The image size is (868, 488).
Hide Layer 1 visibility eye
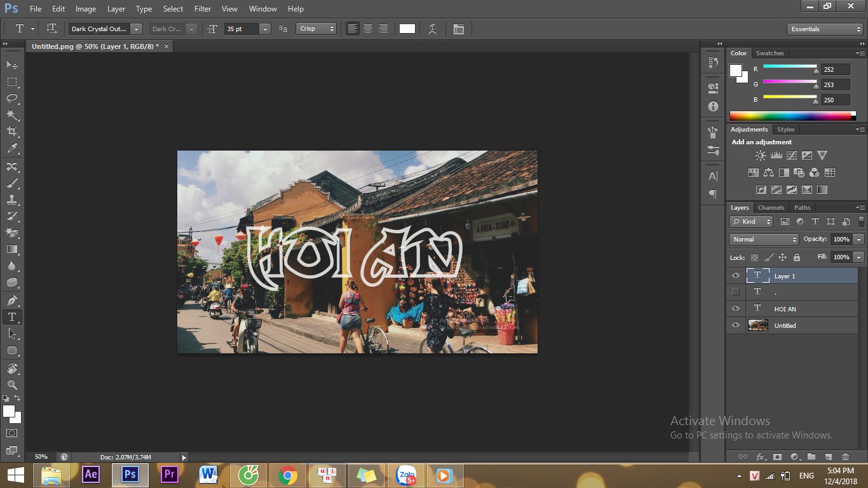point(736,276)
